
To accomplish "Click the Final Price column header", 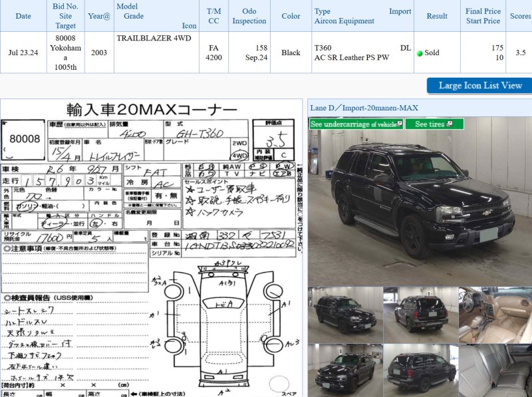I will click(483, 16).
